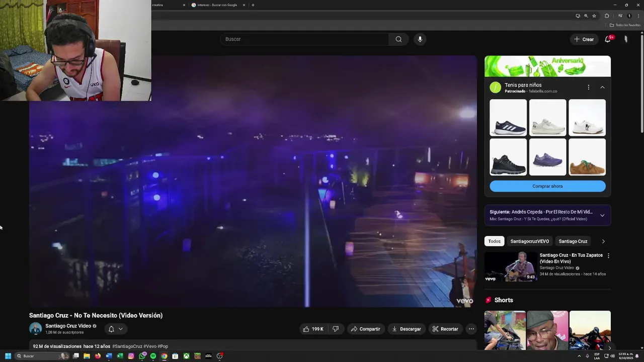Open Firefox from the taskbar

[x=98, y=356]
